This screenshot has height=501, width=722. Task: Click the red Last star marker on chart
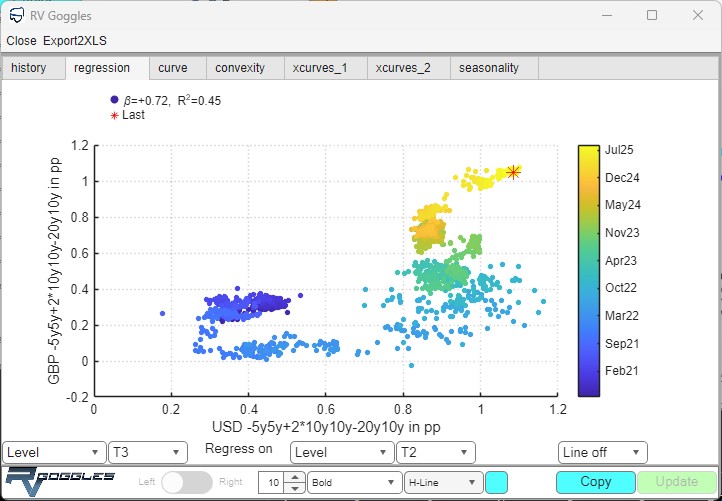coord(513,172)
